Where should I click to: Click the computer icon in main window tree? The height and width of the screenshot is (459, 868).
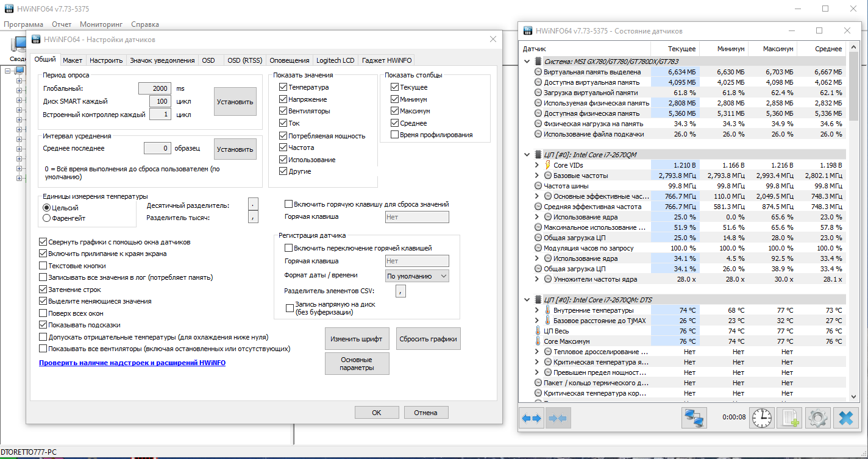click(x=20, y=71)
